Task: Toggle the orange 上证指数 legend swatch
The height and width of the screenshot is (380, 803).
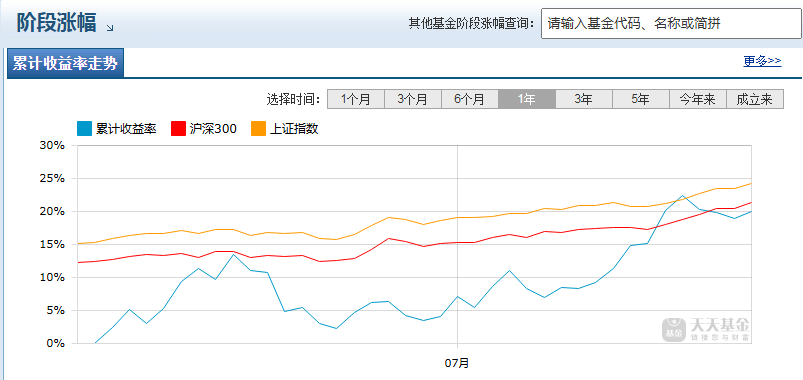Action: click(258, 129)
